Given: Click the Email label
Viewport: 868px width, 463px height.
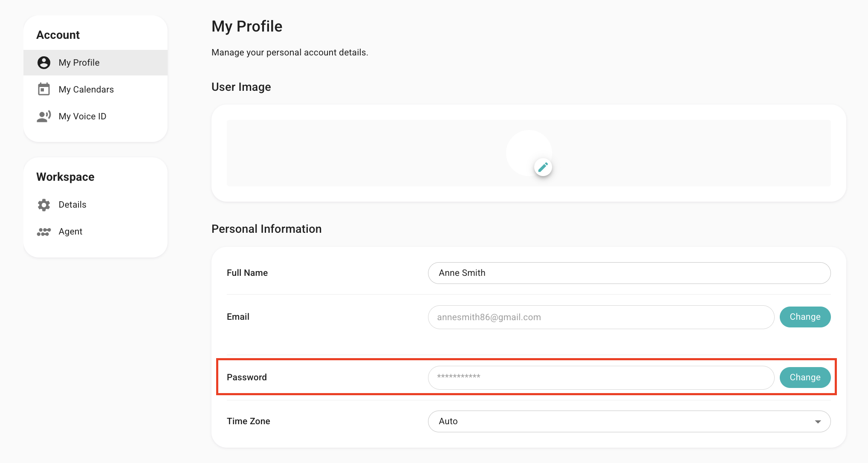Looking at the screenshot, I should pyautogui.click(x=238, y=317).
